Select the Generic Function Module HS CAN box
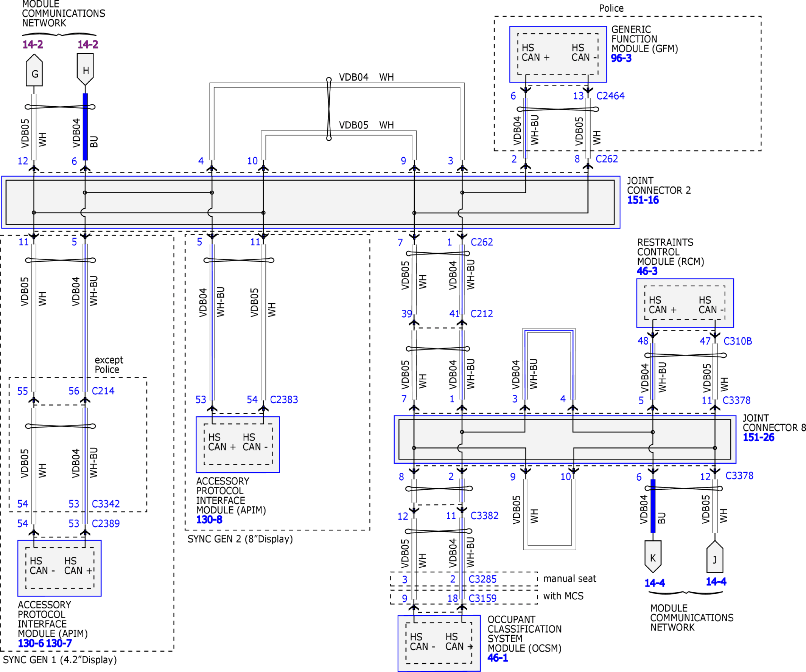Viewport: 806px width, 672px height. pos(558,54)
